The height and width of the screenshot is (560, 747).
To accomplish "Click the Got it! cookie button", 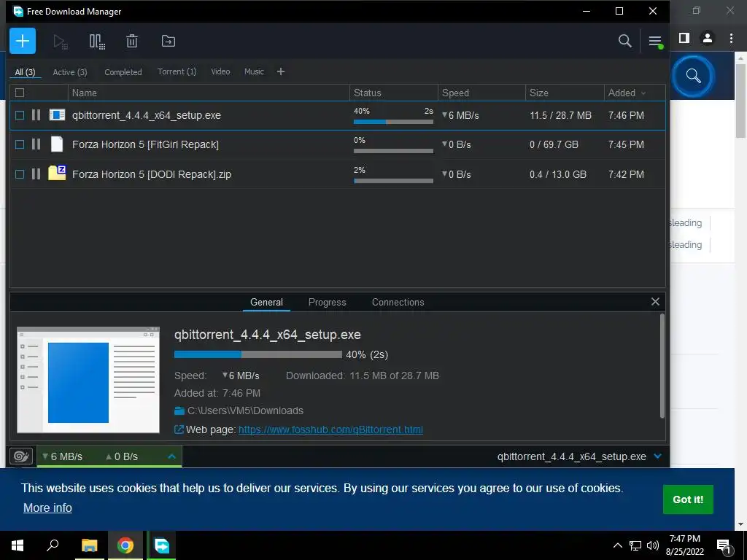I will [x=687, y=499].
